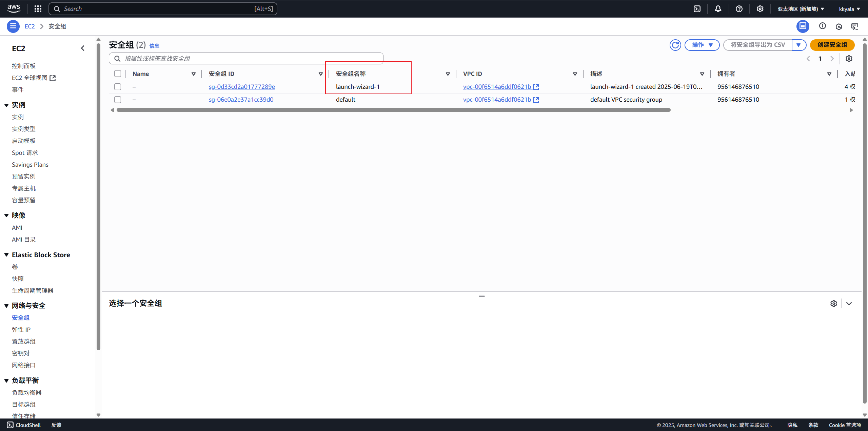Open 控制面板 in the sidebar
This screenshot has width=868, height=431.
click(24, 66)
